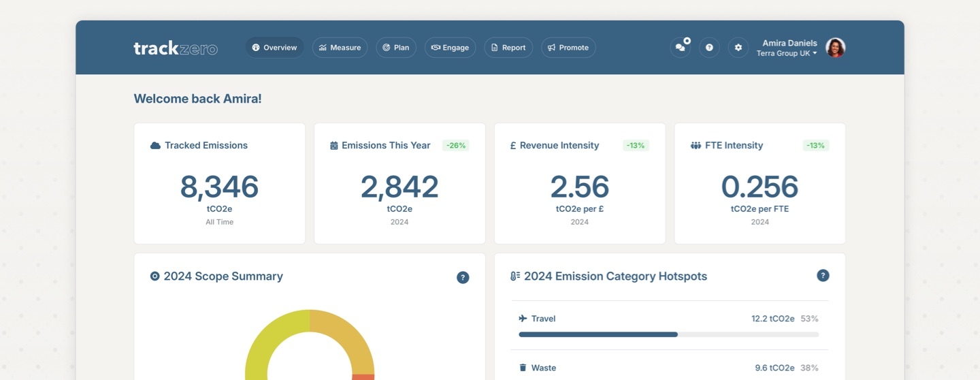This screenshot has height=380, width=980.
Task: Click the Welcome back Amira! heading
Action: click(x=197, y=99)
